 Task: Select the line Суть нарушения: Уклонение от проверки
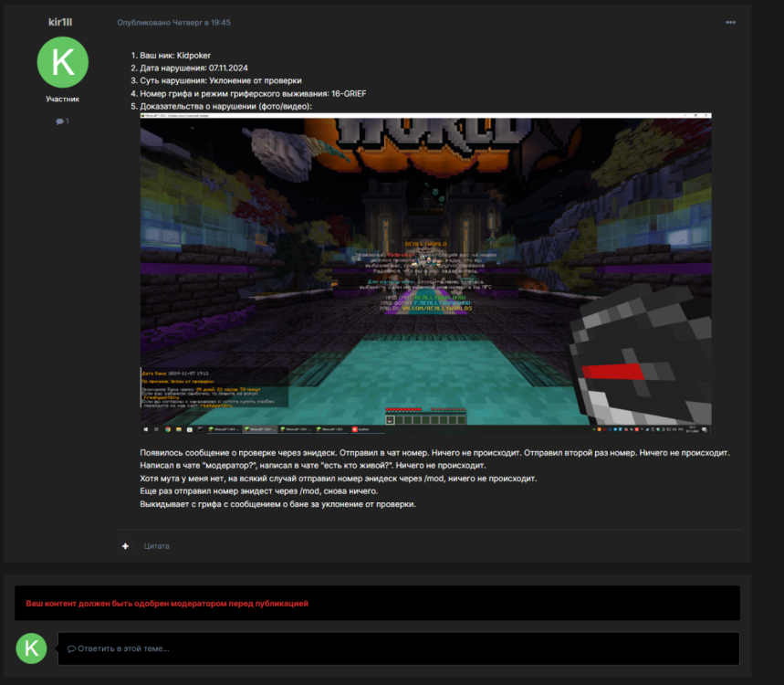pos(221,80)
